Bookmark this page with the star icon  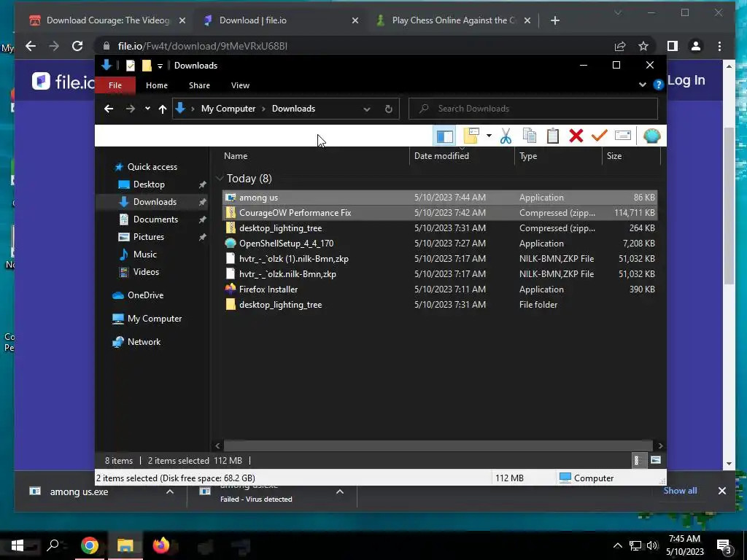[x=643, y=46]
